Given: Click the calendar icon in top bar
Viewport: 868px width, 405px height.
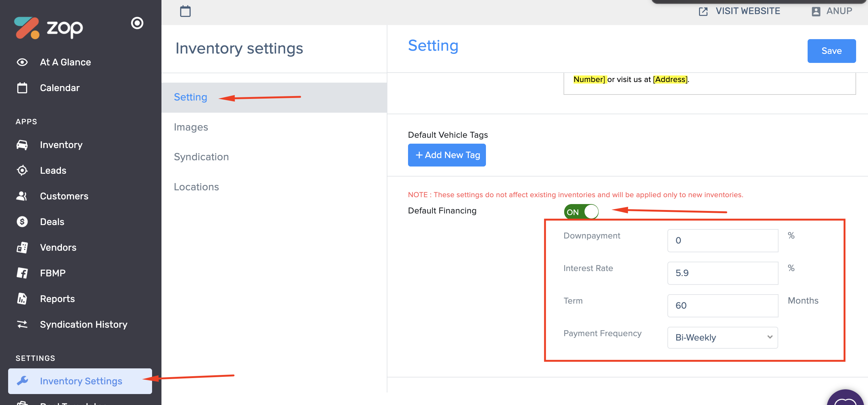Looking at the screenshot, I should (185, 11).
